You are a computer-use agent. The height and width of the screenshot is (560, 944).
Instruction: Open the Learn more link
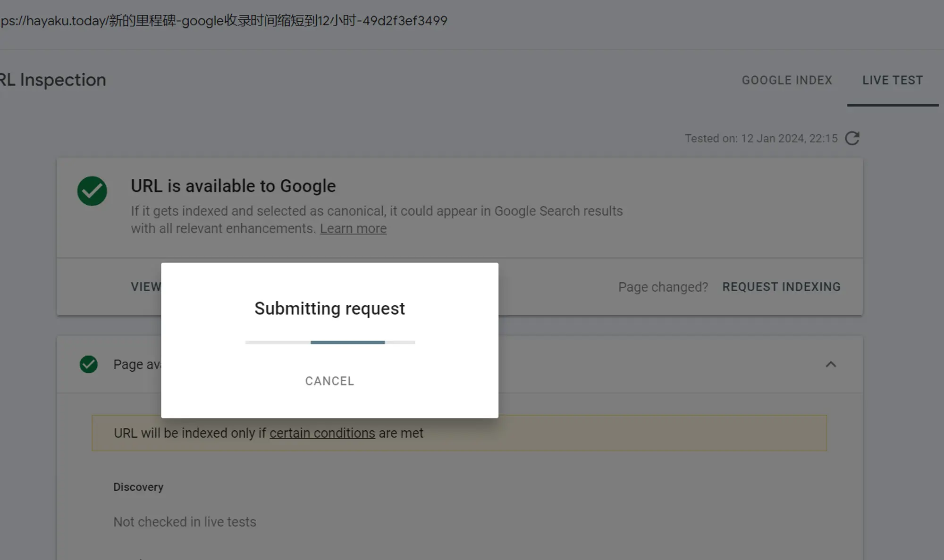click(353, 228)
